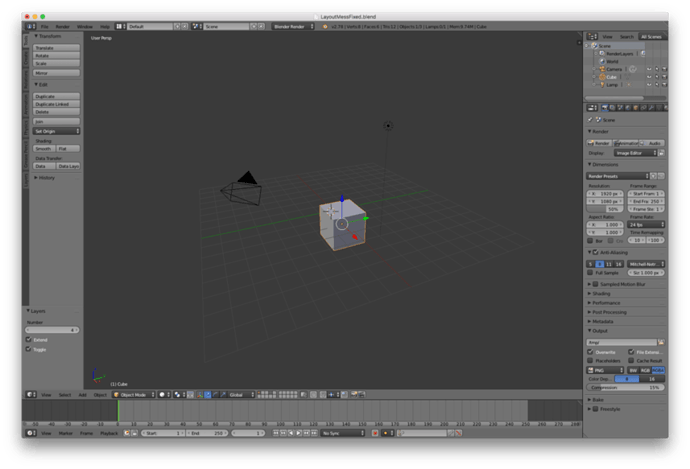Open the Set Origin dropdown
Viewport: 690px width, 469px height.
tap(56, 131)
